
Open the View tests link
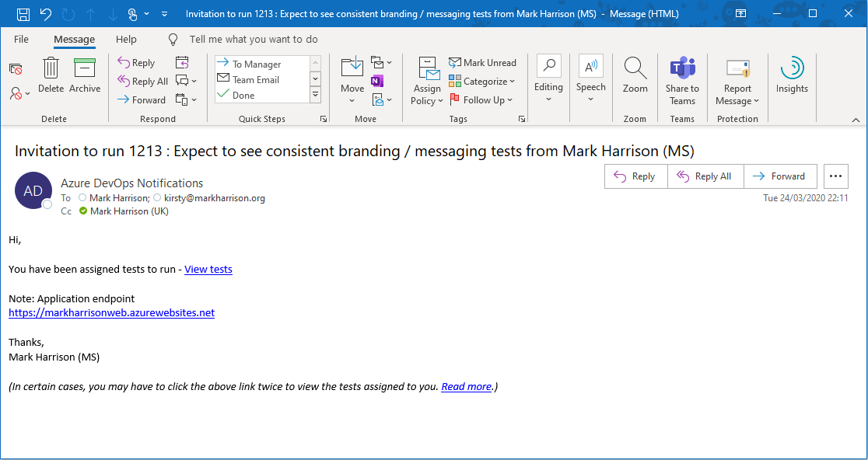pos(208,270)
